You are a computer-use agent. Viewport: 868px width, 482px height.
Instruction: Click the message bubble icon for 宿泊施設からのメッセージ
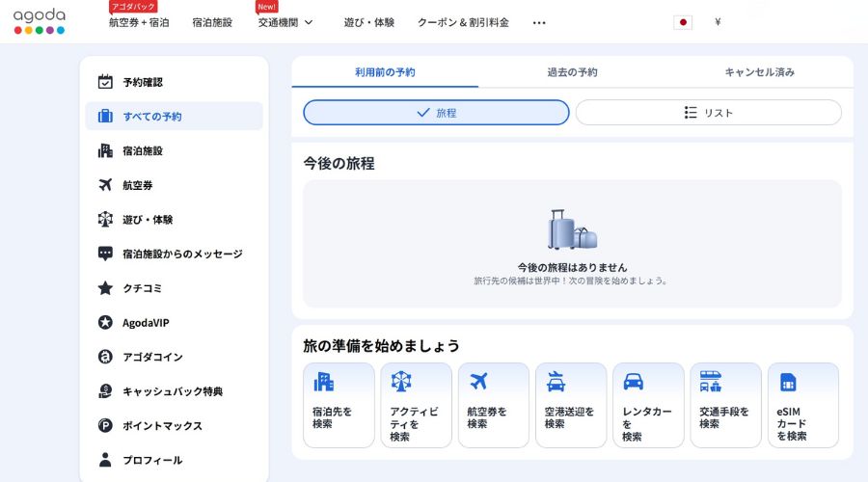click(x=105, y=254)
